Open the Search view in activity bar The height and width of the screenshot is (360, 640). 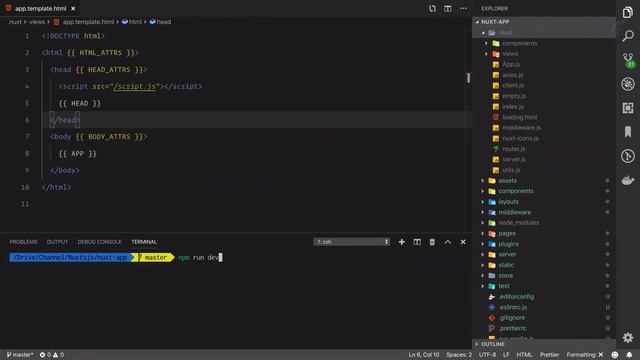pos(628,36)
